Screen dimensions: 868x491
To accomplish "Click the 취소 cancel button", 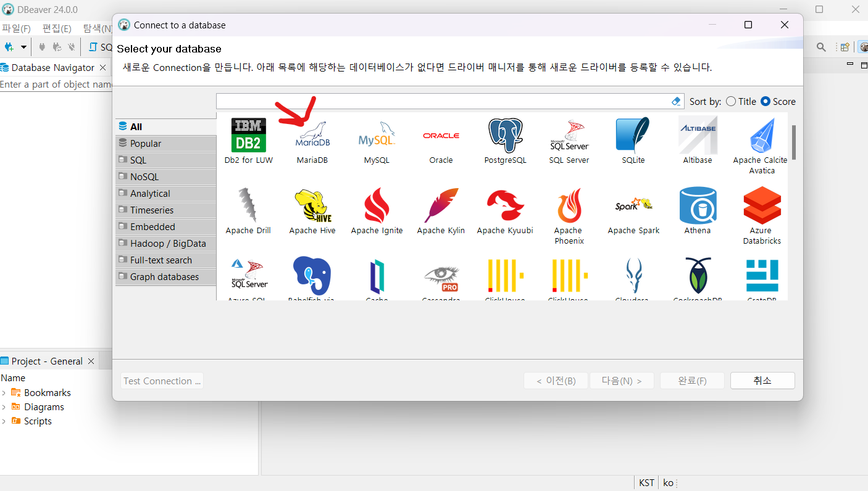I will tap(762, 381).
